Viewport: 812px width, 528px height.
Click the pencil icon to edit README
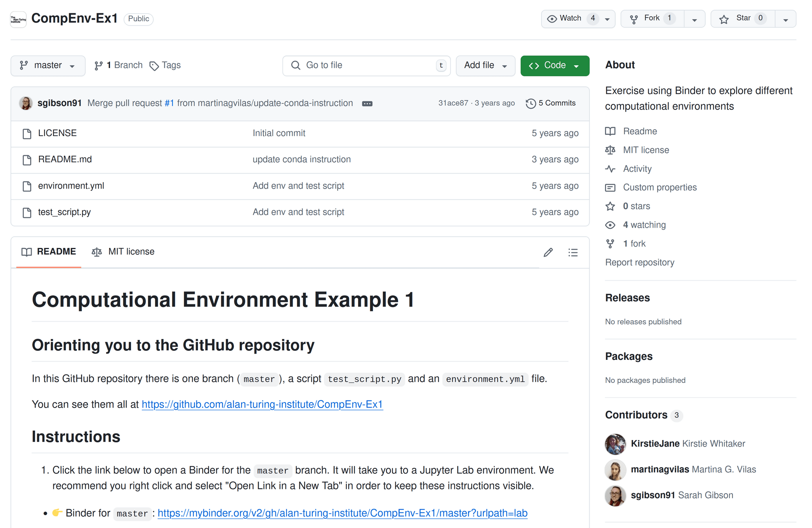click(x=548, y=252)
